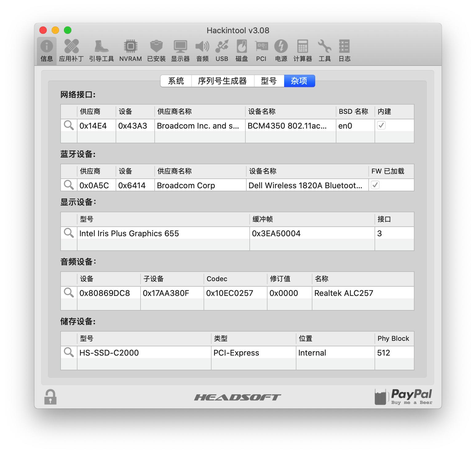
Task: Inspect the HS-SSD-C2000 storage device details
Action: 68,353
